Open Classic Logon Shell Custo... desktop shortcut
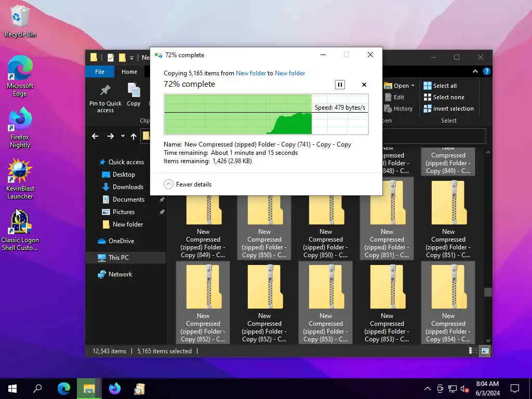This screenshot has height=399, width=532. tap(20, 230)
